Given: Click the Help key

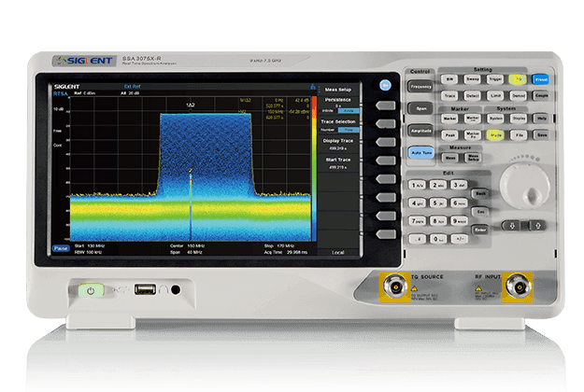Looking at the screenshot, I should [x=541, y=119].
